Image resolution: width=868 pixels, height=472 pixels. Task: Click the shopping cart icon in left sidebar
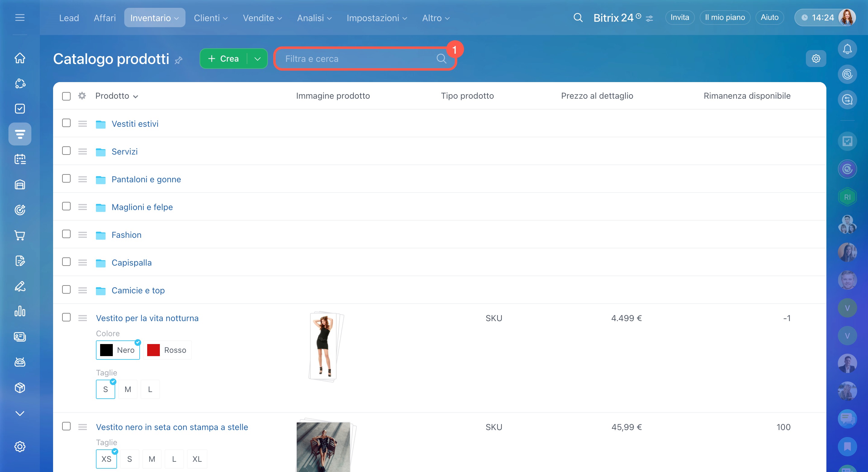pyautogui.click(x=20, y=235)
